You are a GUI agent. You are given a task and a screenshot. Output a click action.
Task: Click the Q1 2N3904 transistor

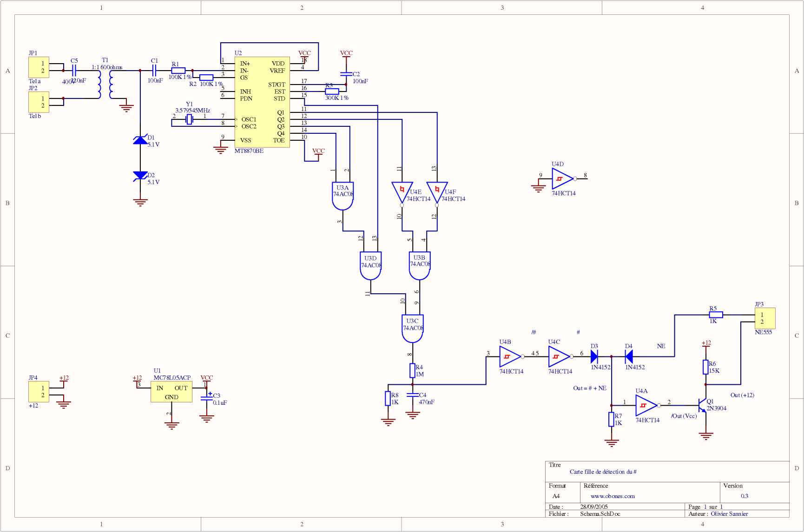[703, 405]
